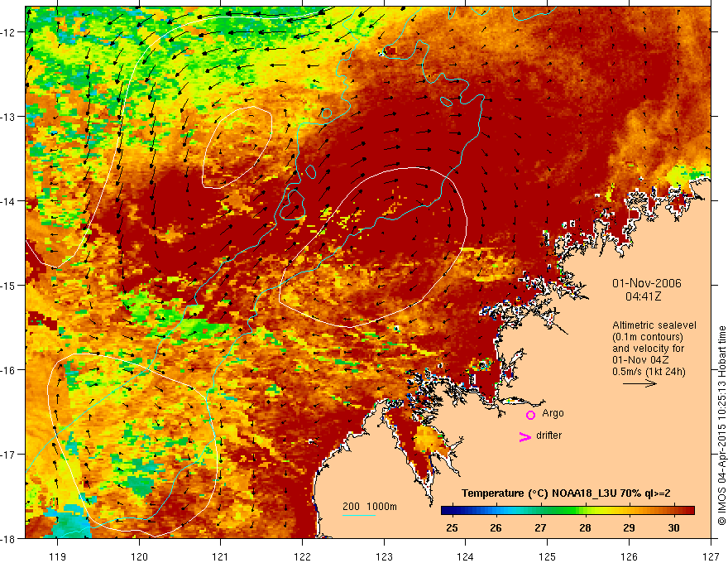Click latitude axis label -17
This screenshot has width=728, height=563.
(8, 455)
